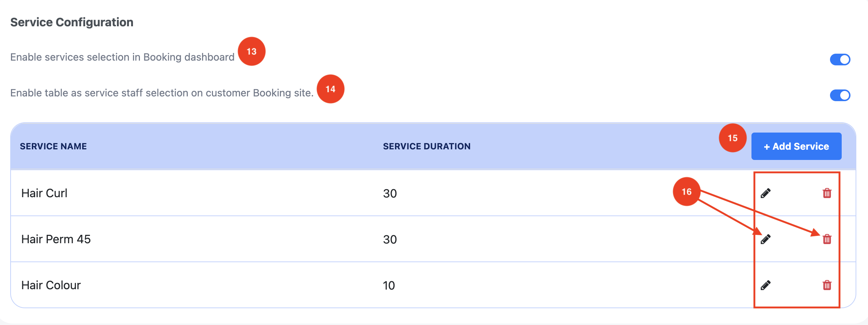Click the duration value 10 for Hair Colour

389,286
